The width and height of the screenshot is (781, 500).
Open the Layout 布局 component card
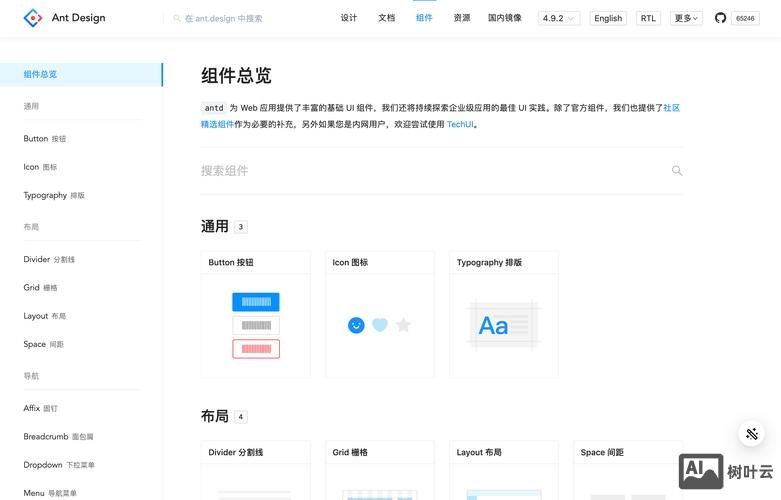click(504, 470)
